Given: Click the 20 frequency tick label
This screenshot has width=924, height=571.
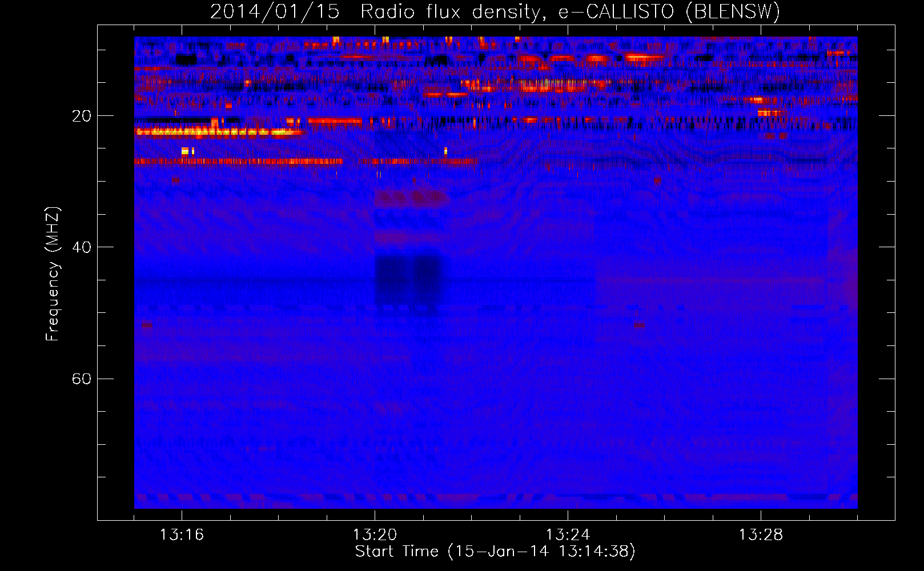Looking at the screenshot, I should point(82,116).
